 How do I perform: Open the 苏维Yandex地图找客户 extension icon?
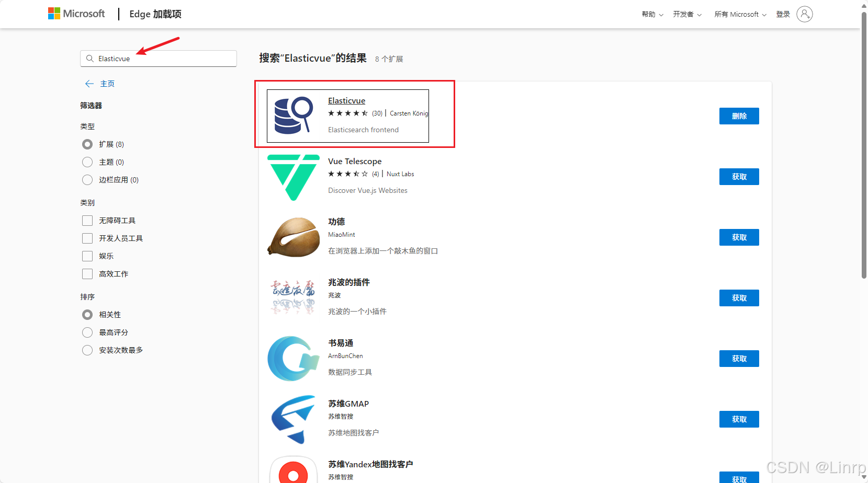pyautogui.click(x=294, y=469)
